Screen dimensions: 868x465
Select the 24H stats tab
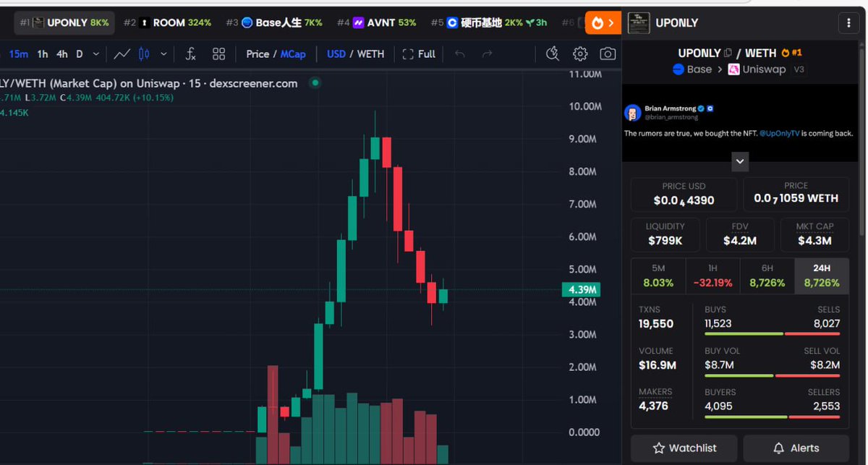tap(822, 276)
